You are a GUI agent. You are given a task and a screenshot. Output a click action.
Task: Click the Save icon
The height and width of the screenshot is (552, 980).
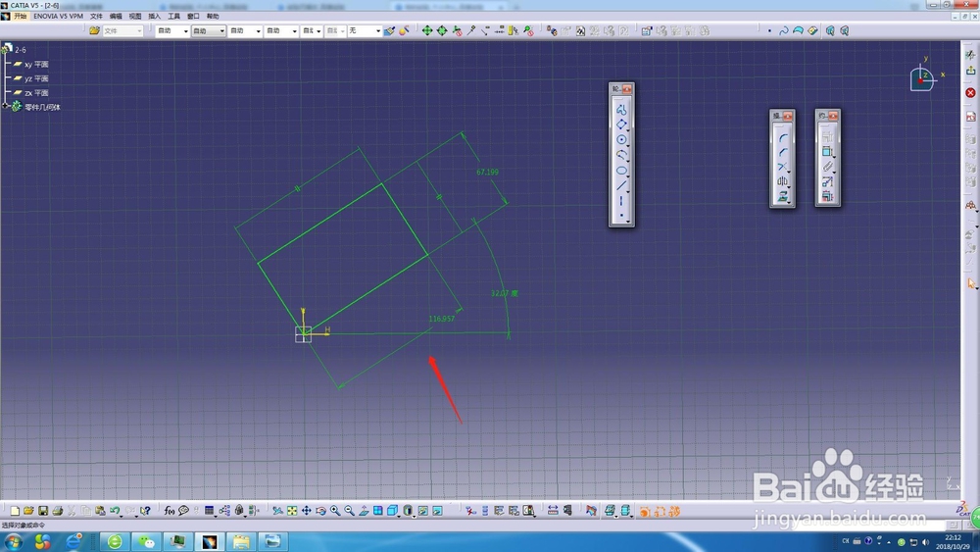[43, 511]
